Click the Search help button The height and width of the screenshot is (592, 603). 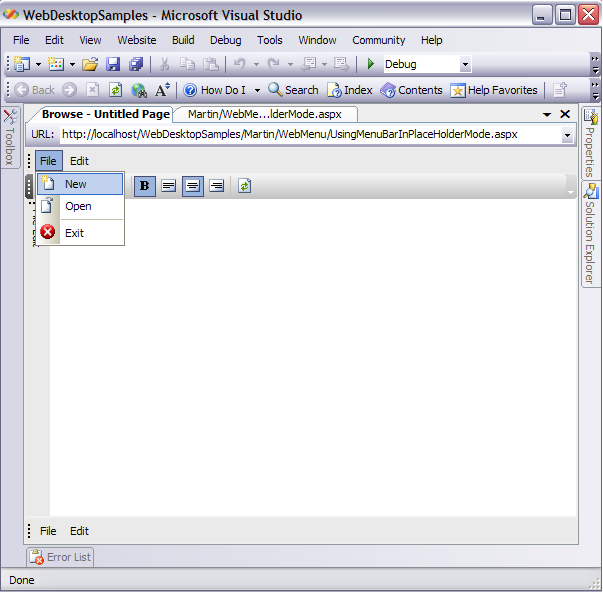pyautogui.click(x=293, y=90)
